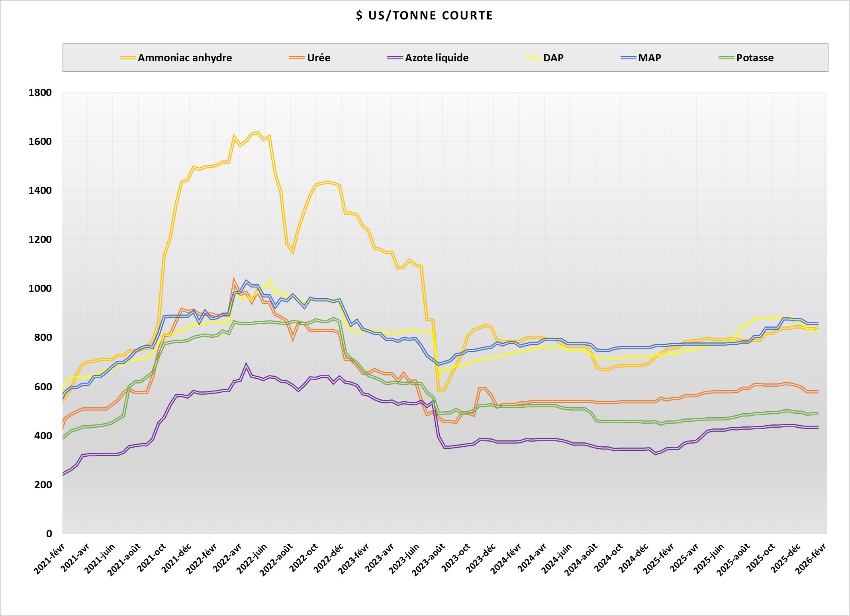Click the Potasse legend label
Viewport: 850px width, 616px height.
click(x=755, y=58)
